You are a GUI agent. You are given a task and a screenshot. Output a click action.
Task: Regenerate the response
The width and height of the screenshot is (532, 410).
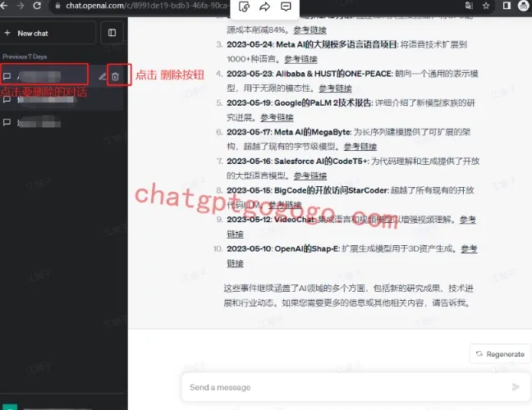tap(500, 354)
